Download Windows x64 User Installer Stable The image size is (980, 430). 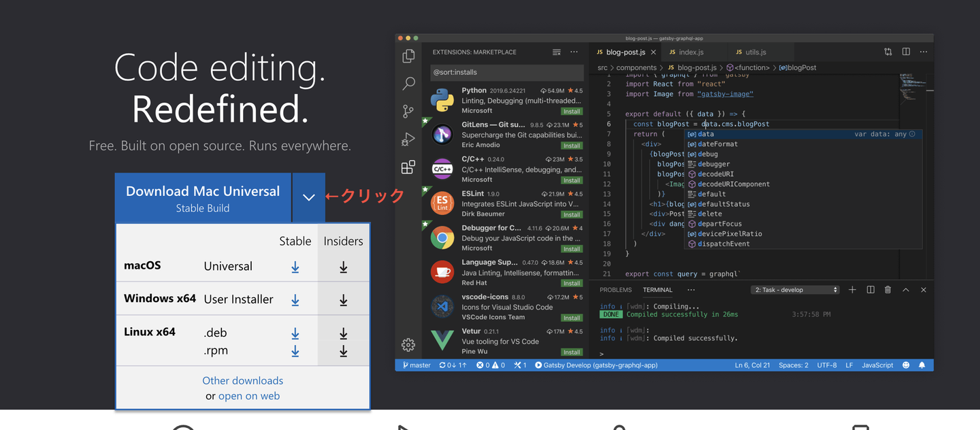(x=295, y=300)
